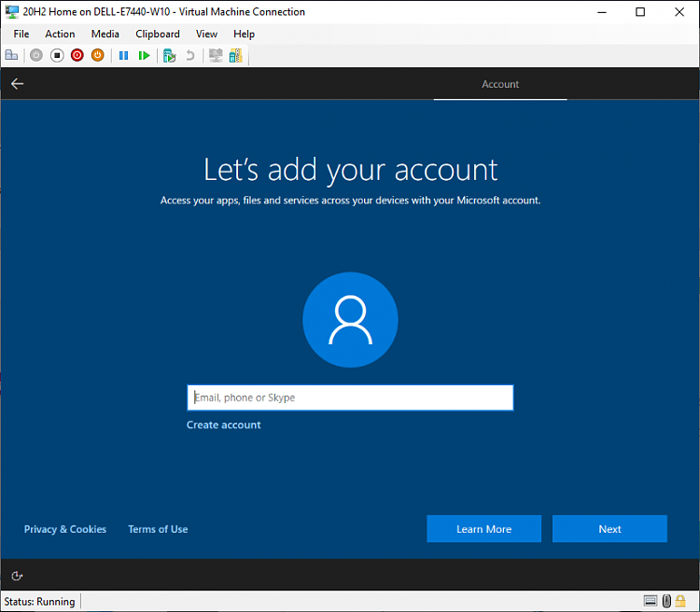Image resolution: width=700 pixels, height=612 pixels.
Task: Click the Turn Off (stop) toolbar icon
Action: pos(57,55)
